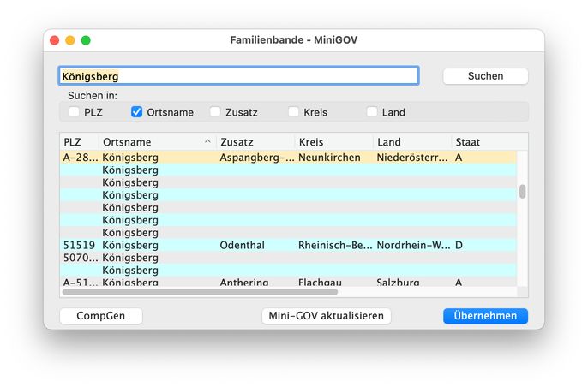Screen dimensions: 588x387
Task: Sort by the Zusatz column header
Action: click(x=254, y=142)
